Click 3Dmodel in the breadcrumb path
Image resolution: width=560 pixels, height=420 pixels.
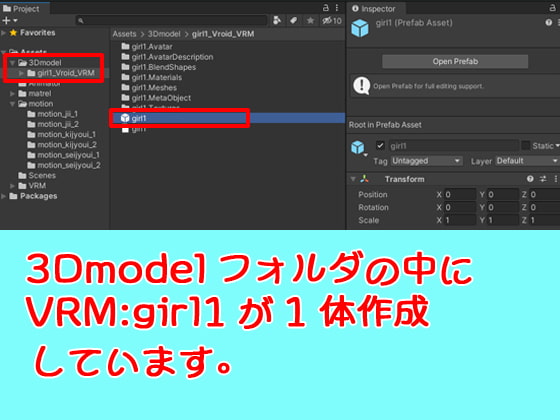coord(164,34)
